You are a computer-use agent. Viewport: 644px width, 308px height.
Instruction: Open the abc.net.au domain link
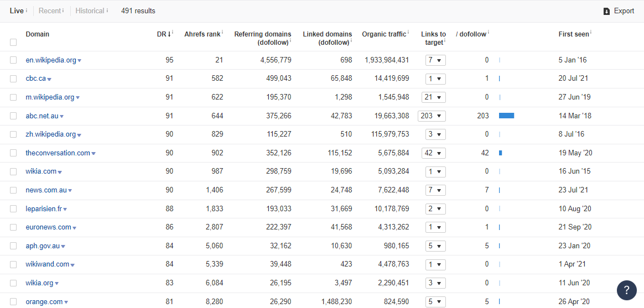click(42, 116)
